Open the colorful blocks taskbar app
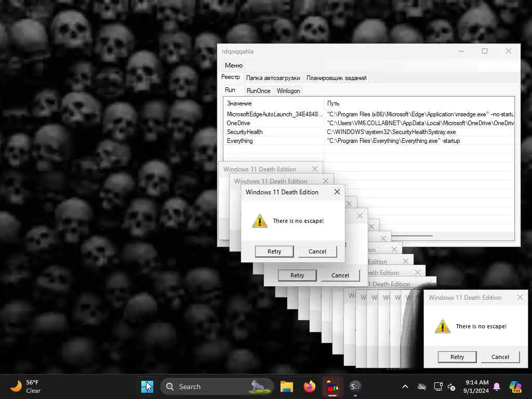532x399 pixels. pos(332,387)
